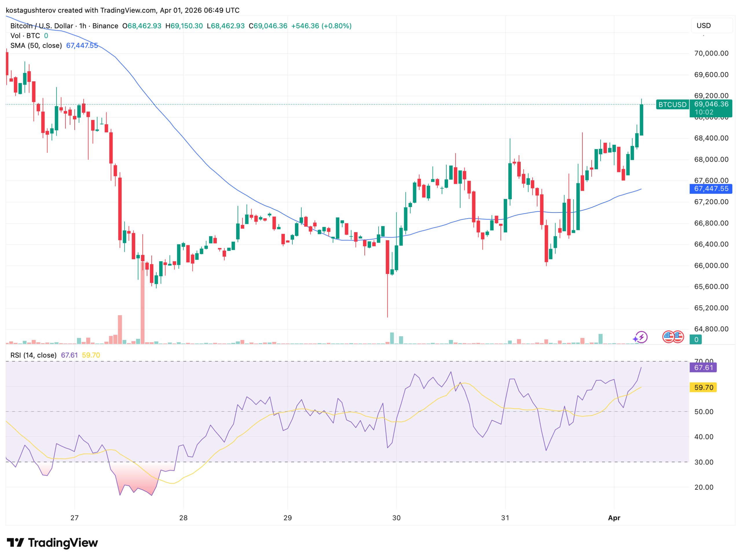Click the blue SMA value flag 67,447.55
The image size is (741, 560).
[x=711, y=189]
